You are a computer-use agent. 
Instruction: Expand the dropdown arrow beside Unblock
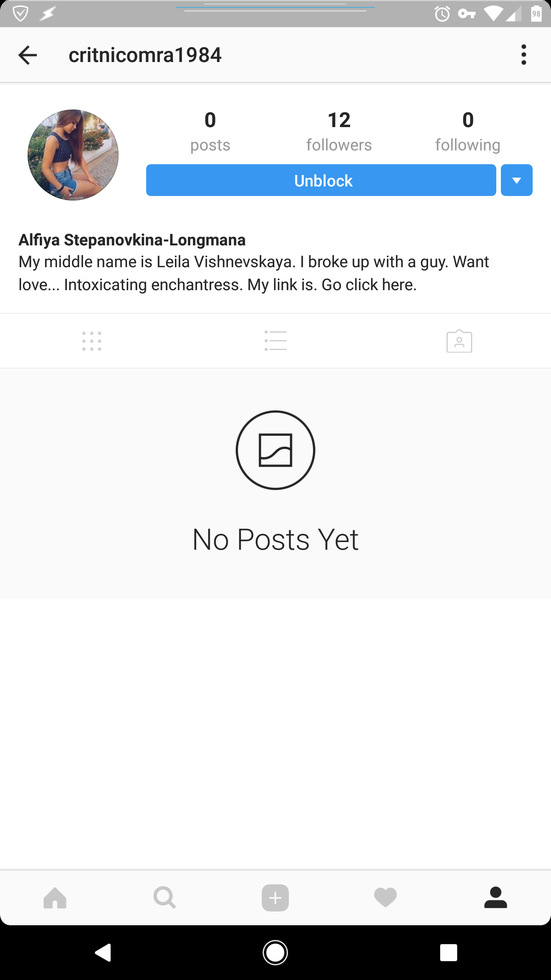coord(517,180)
